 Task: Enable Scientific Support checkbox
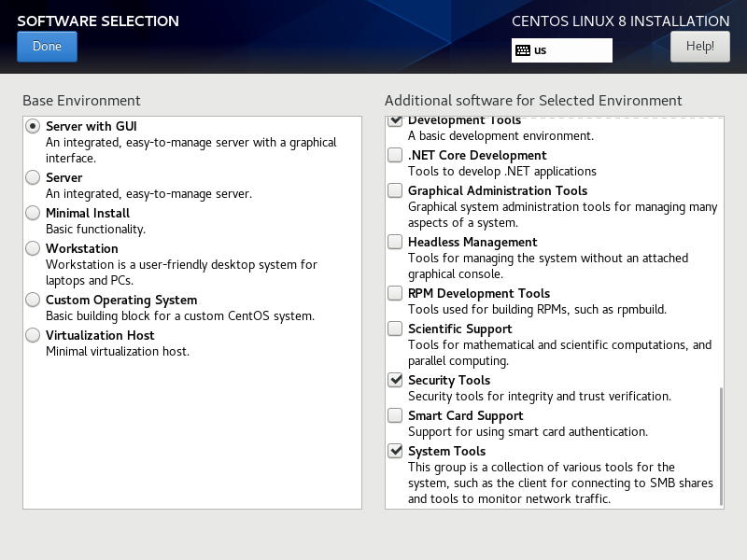395,329
